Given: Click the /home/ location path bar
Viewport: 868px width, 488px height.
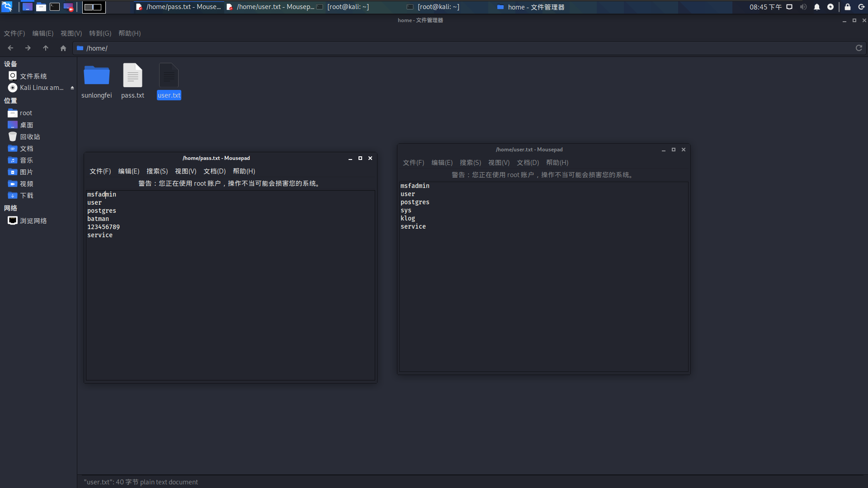Looking at the screenshot, I should pyautogui.click(x=96, y=48).
